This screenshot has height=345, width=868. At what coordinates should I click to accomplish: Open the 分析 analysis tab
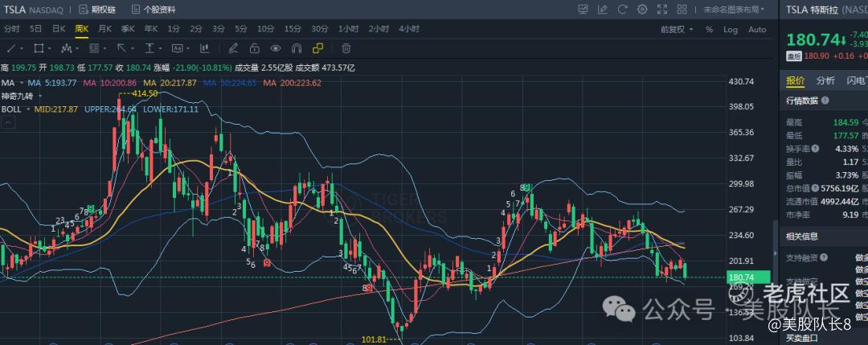coord(825,81)
